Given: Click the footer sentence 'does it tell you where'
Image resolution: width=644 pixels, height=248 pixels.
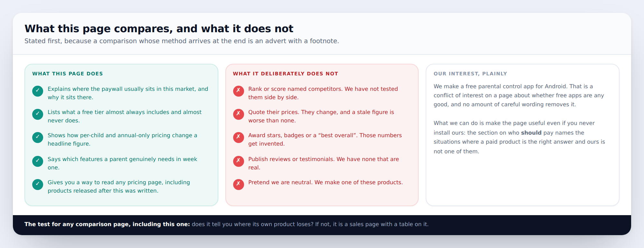Looking at the screenshot, I should [310, 224].
